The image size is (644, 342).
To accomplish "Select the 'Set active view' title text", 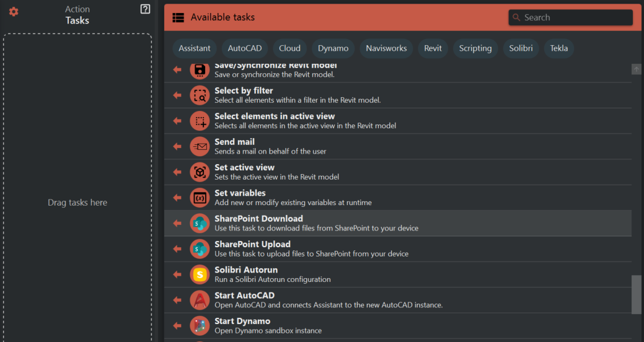I will (244, 167).
